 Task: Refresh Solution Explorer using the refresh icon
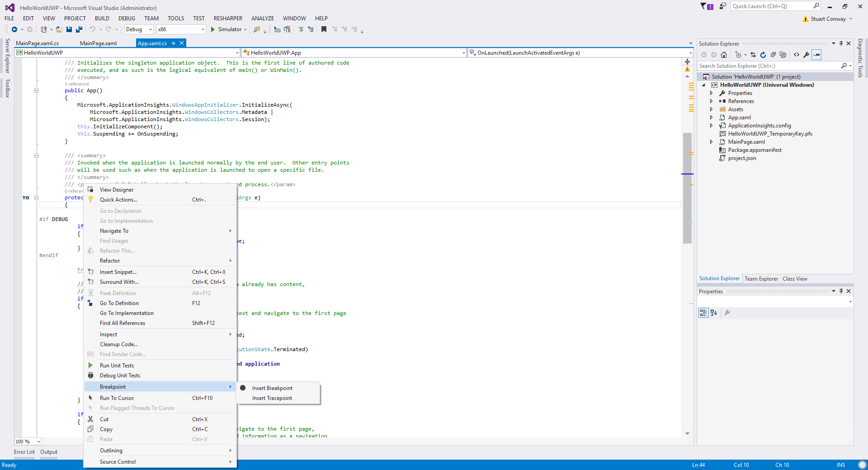tap(763, 55)
